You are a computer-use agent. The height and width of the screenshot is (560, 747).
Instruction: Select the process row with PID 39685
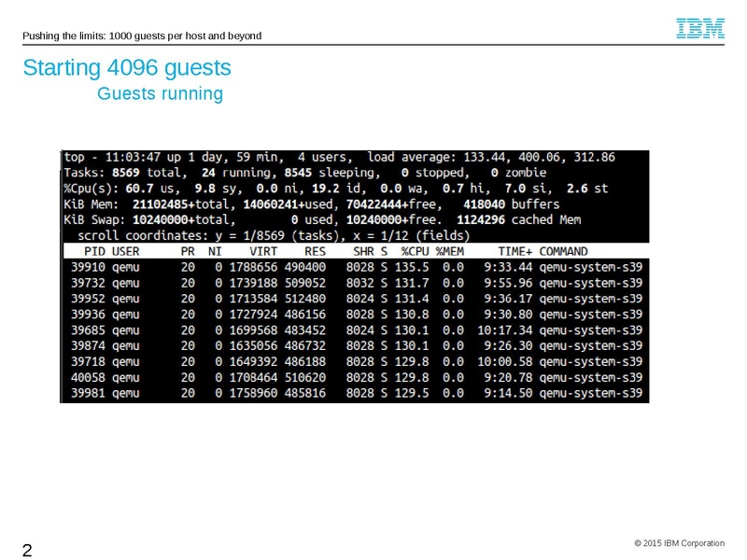pos(354,330)
